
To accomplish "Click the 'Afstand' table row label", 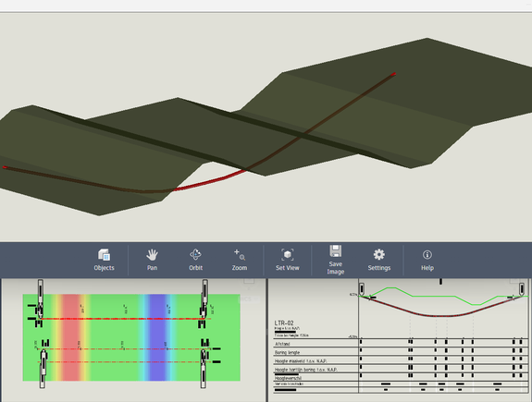I will (282, 344).
